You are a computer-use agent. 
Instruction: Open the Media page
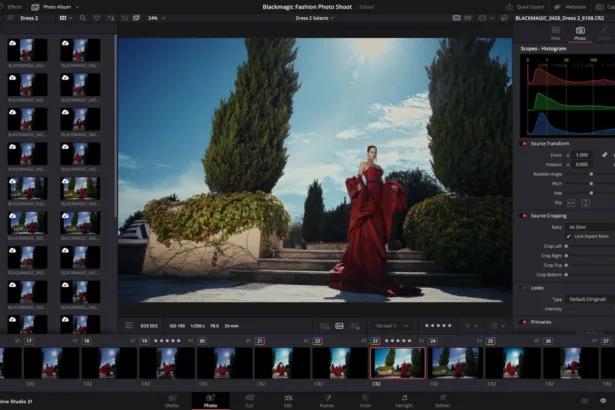(x=172, y=399)
